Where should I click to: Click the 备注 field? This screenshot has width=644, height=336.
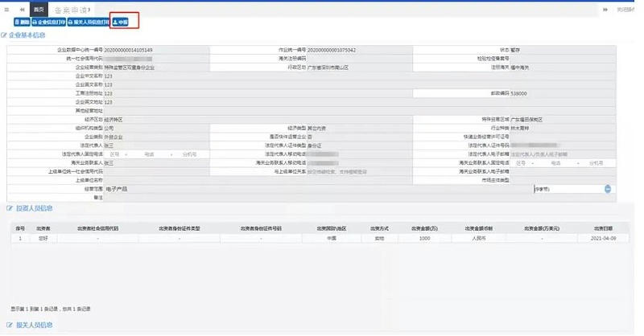pos(360,198)
